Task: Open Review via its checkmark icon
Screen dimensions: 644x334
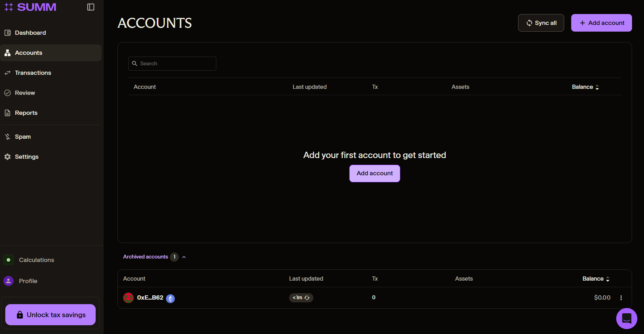Action: point(8,92)
